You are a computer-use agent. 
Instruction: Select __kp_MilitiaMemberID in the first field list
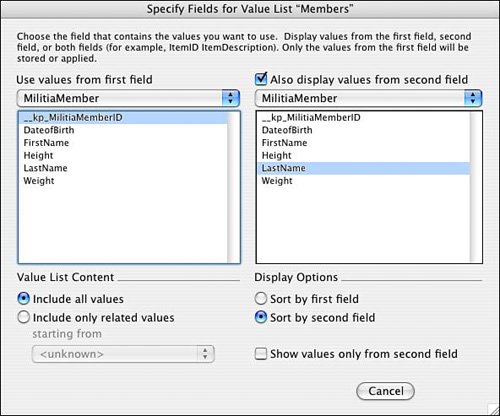coord(123,118)
